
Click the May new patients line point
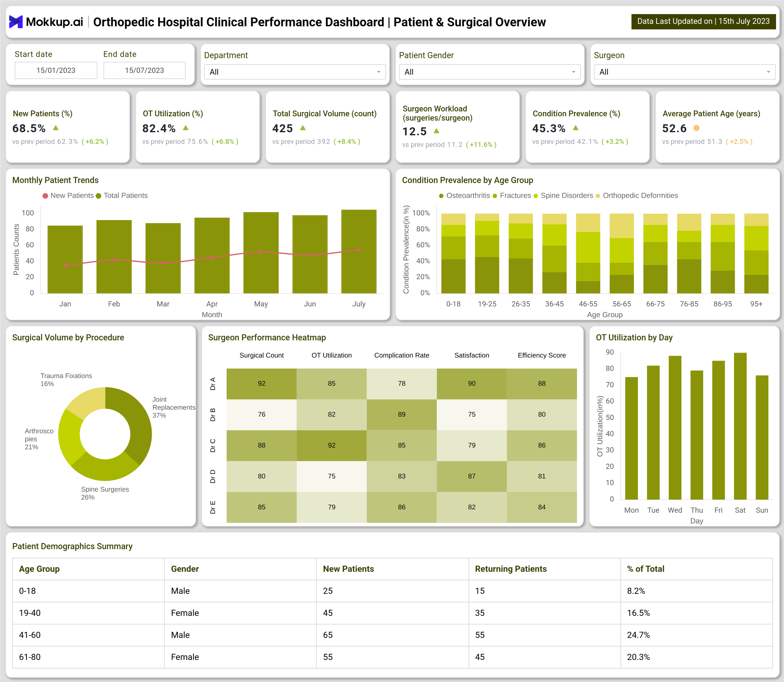pyautogui.click(x=261, y=252)
